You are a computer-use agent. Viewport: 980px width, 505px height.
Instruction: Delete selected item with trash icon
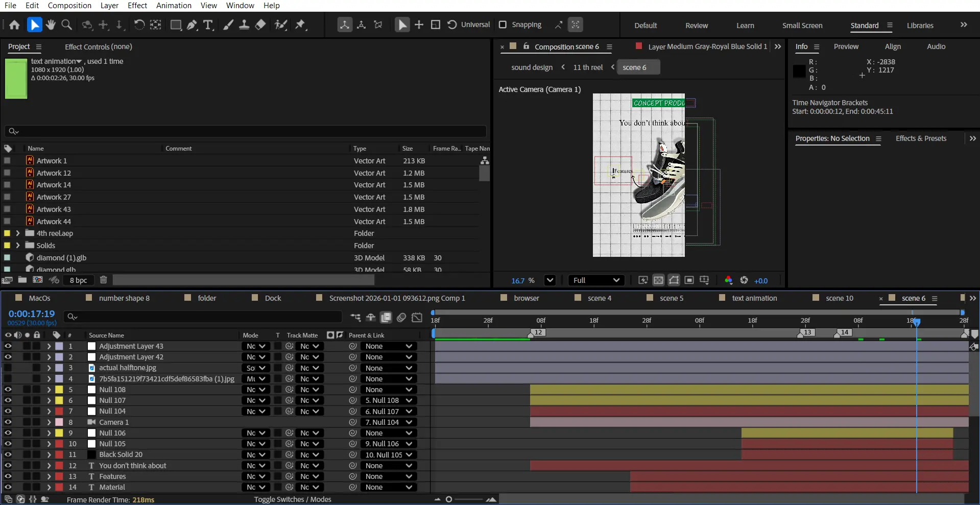104,280
